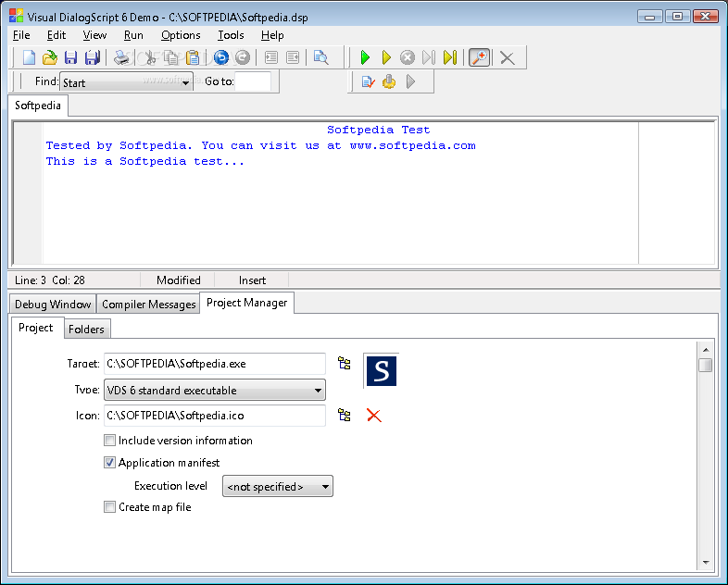Screen dimensions: 728x585
Task: Open an existing file via toolbar
Action: coord(50,57)
